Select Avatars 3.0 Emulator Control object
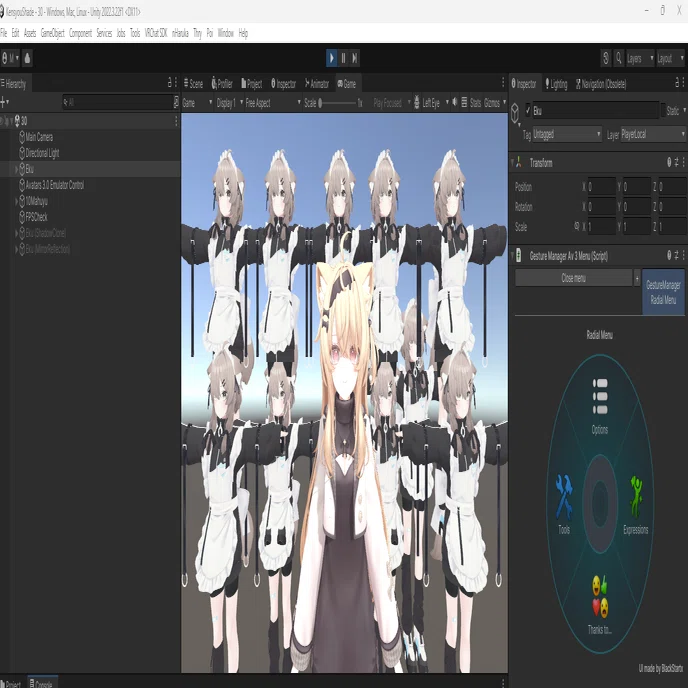688x688 pixels. (54, 185)
